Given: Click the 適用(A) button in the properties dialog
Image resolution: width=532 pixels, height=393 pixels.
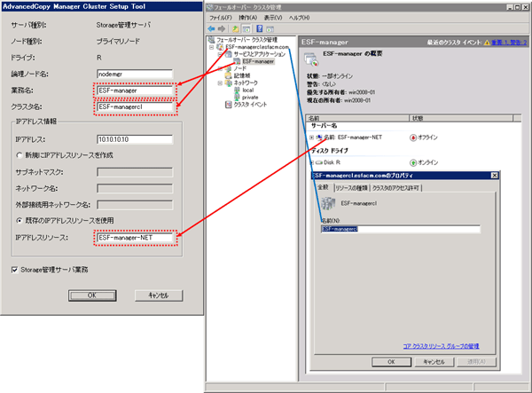Looking at the screenshot, I should pyautogui.click(x=476, y=362).
